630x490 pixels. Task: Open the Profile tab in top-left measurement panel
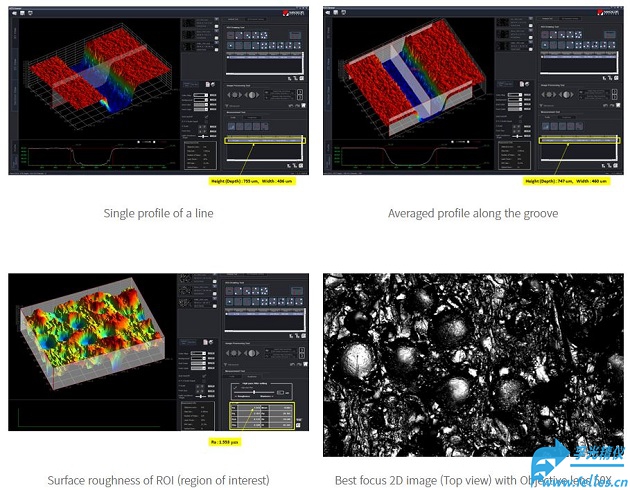[x=236, y=116]
